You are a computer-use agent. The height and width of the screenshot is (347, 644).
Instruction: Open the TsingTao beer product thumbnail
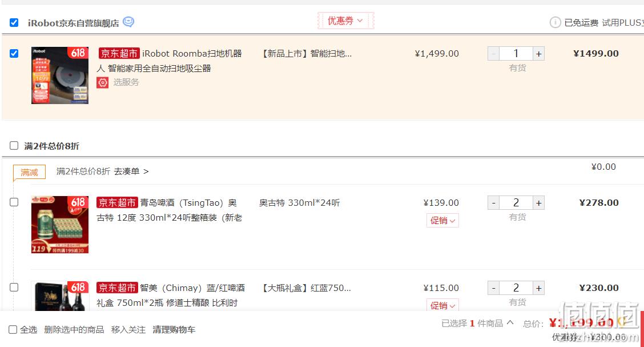(60, 225)
